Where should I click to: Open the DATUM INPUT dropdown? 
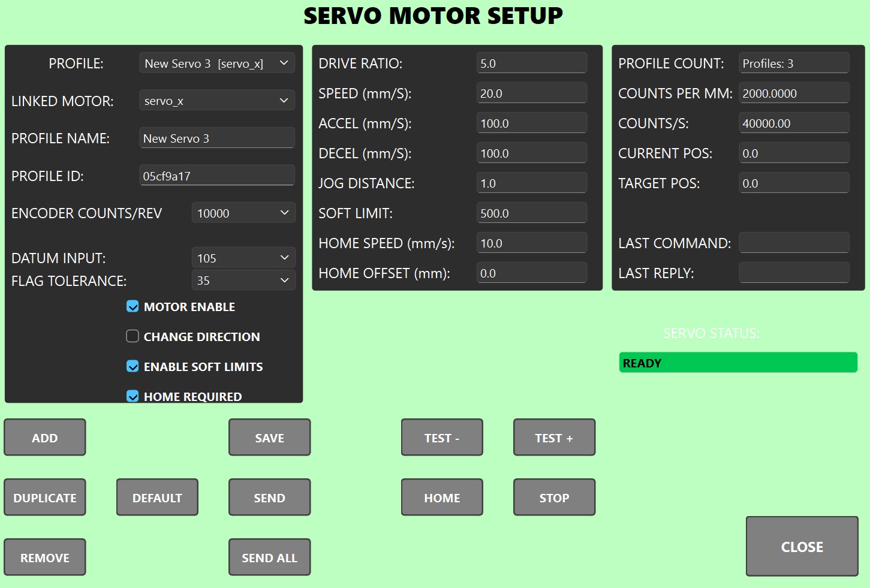coord(243,258)
